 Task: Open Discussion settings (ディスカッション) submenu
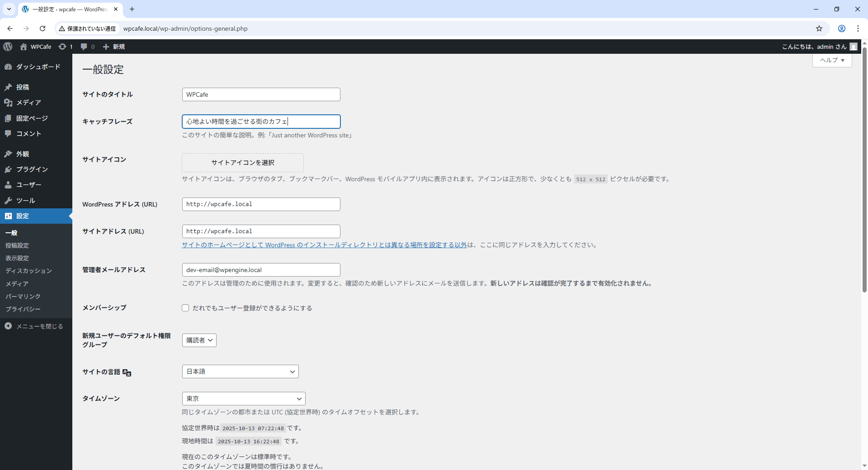click(28, 271)
